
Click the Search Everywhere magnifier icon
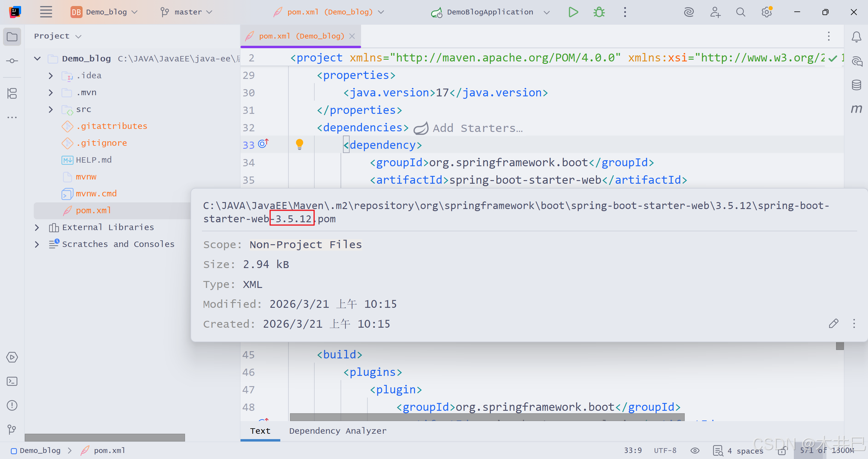coord(740,12)
